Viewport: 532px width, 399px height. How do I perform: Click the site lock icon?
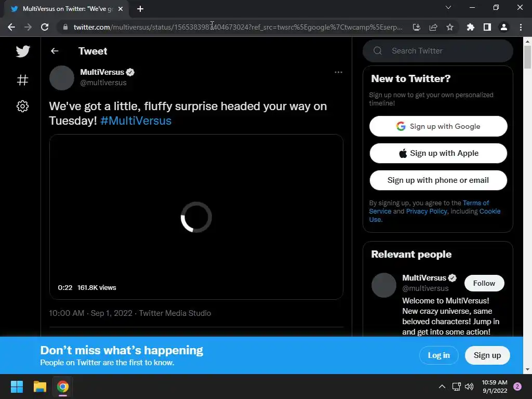(x=65, y=27)
